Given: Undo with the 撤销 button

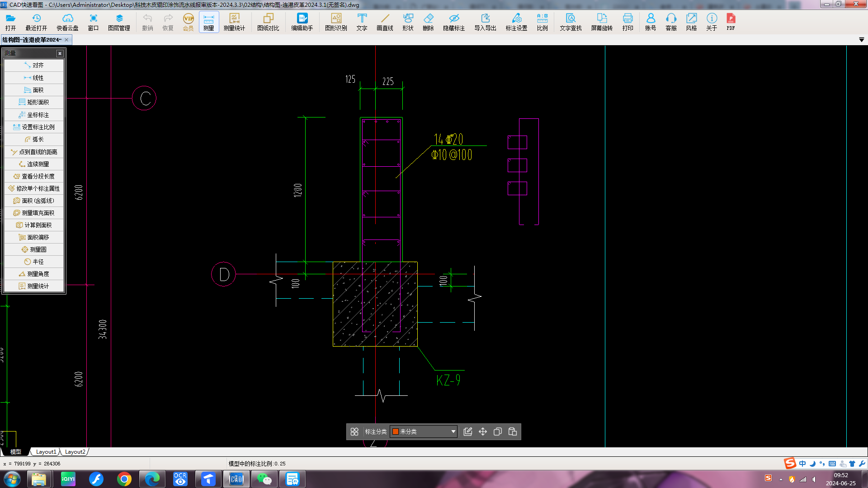Looking at the screenshot, I should pyautogui.click(x=147, y=22).
